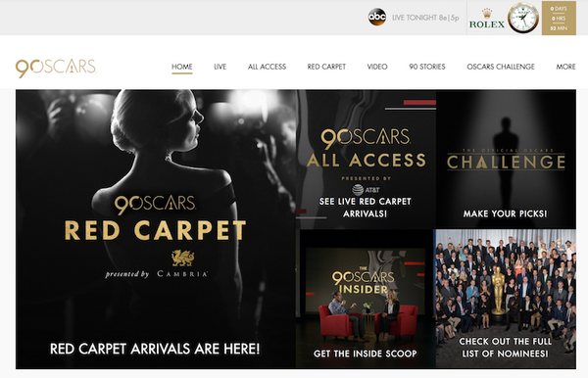588x378 pixels.
Task: Click Red Carpet Arrivals Are Here headline
Action: tap(155, 349)
